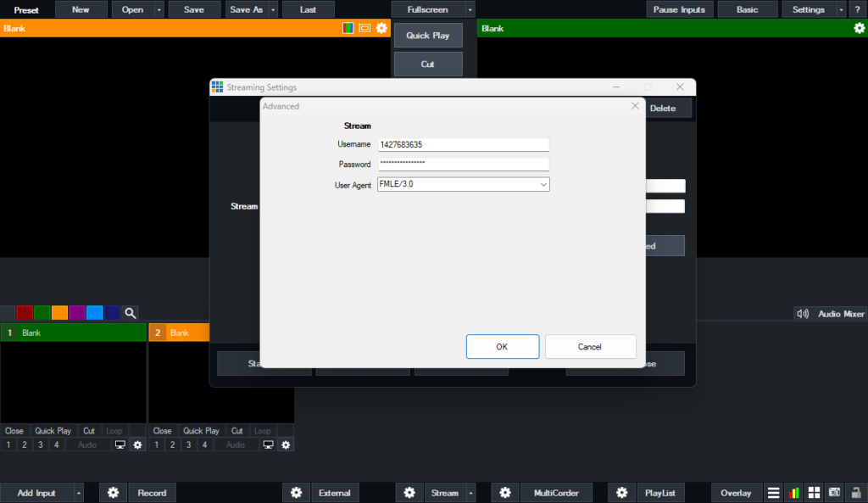Click the magnifier search icon above input 1
Image resolution: width=868 pixels, height=503 pixels.
tap(130, 312)
